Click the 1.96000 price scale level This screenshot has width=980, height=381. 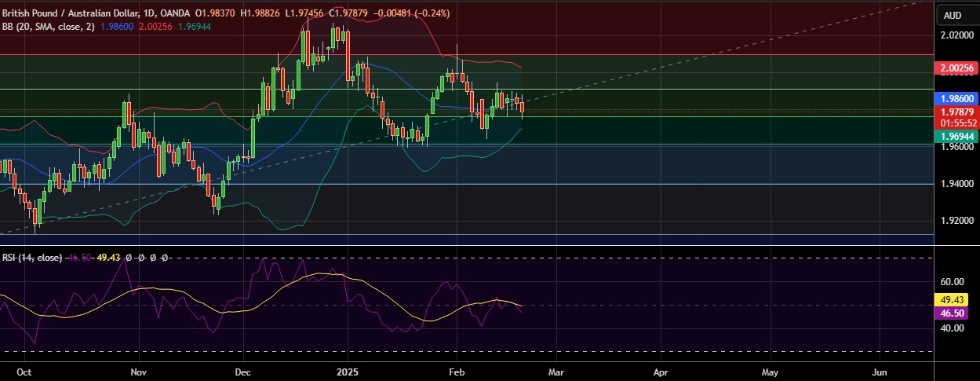[x=957, y=147]
